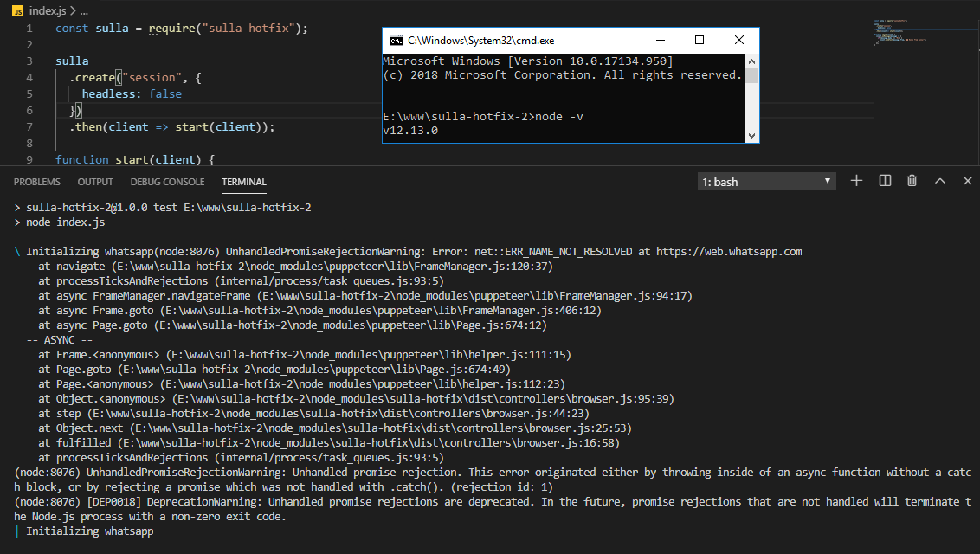Split the terminal panel
The image size is (980, 554).
click(x=885, y=181)
